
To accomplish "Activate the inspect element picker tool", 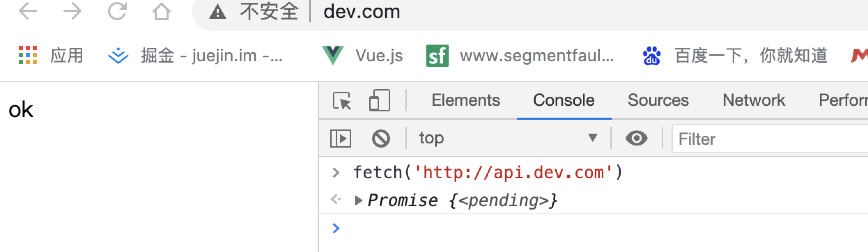I will tap(342, 101).
